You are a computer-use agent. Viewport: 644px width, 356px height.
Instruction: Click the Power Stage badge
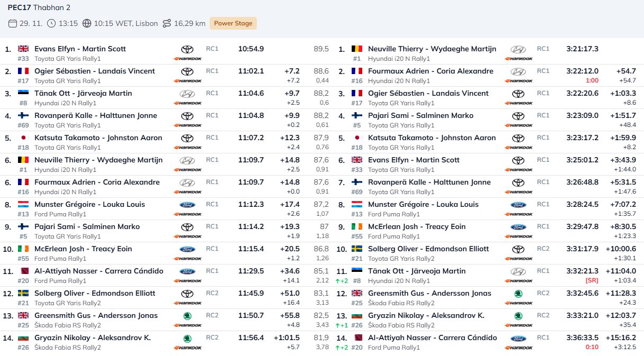pyautogui.click(x=233, y=23)
